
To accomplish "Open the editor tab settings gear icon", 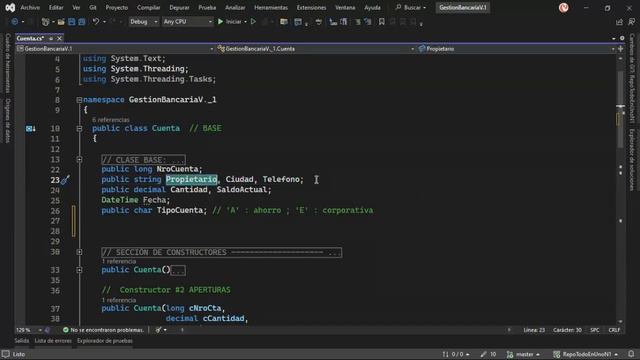I will (x=622, y=38).
